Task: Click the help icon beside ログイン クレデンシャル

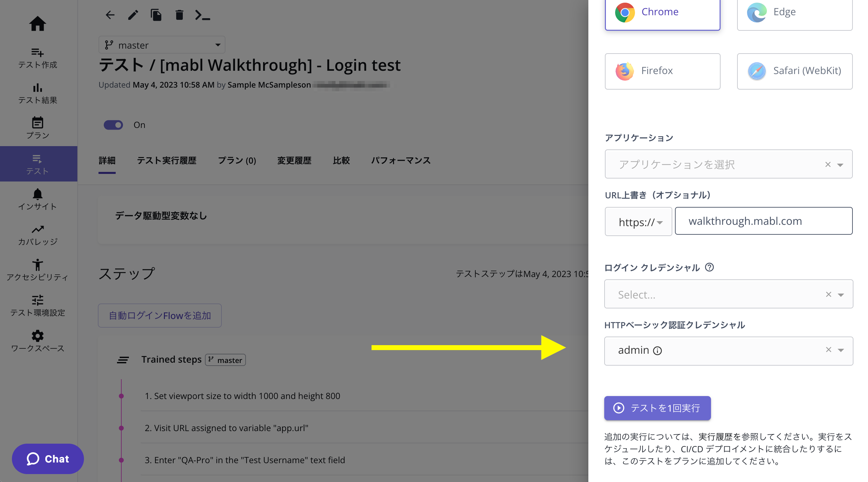Action: pyautogui.click(x=709, y=267)
